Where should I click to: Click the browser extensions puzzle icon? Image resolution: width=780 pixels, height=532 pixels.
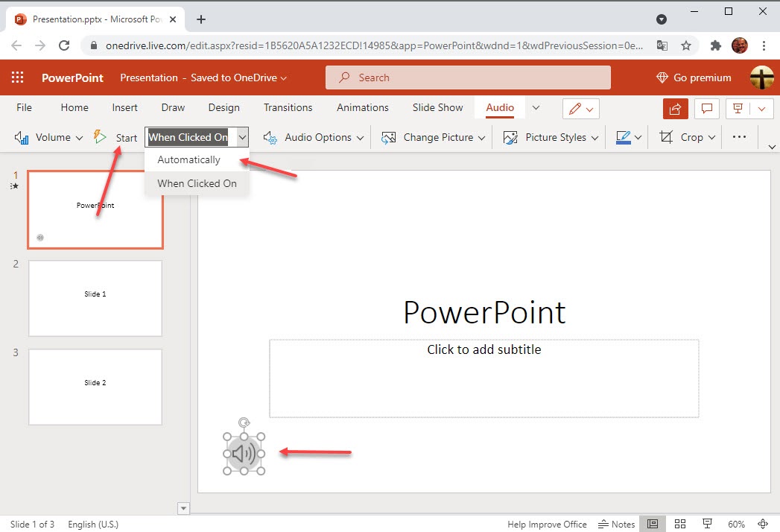tap(715, 45)
